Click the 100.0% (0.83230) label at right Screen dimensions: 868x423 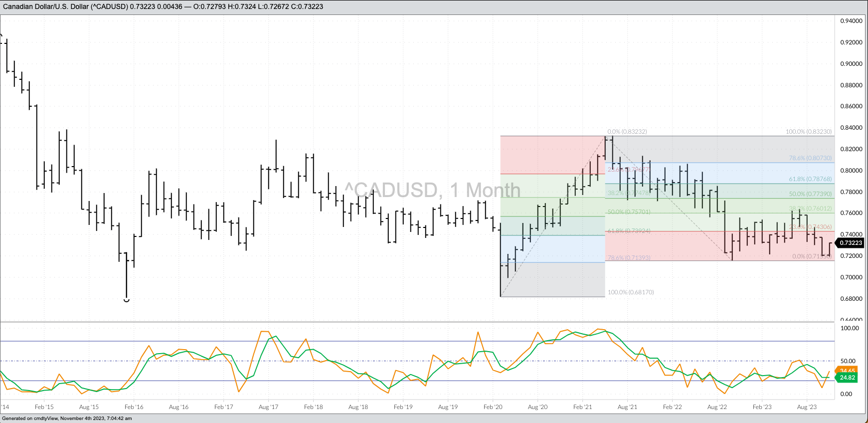[x=808, y=132]
